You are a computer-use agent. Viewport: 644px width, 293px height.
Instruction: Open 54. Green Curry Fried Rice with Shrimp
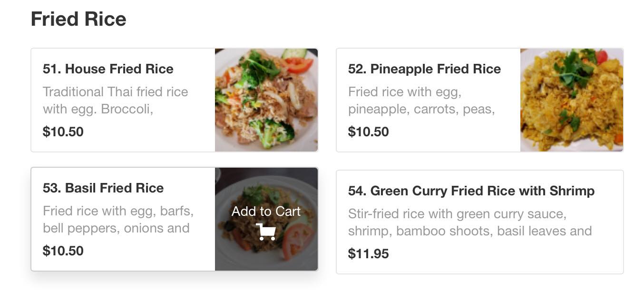coord(471,191)
